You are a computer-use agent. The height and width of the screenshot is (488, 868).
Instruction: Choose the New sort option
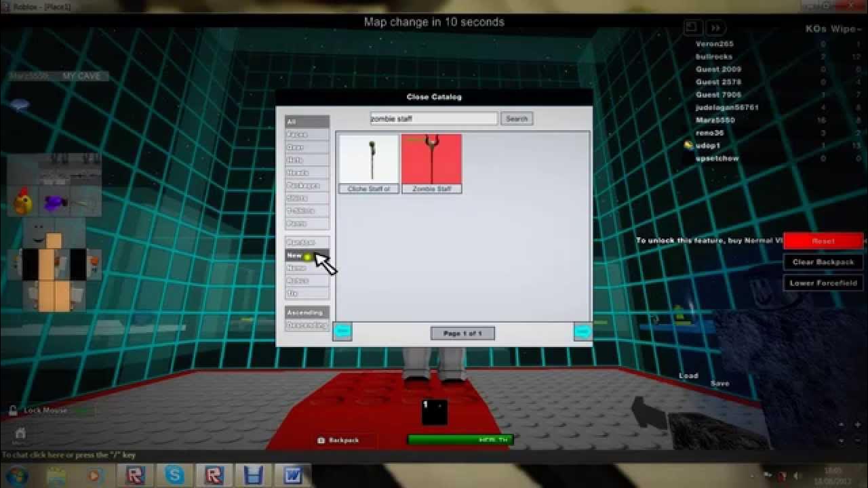tap(307, 256)
